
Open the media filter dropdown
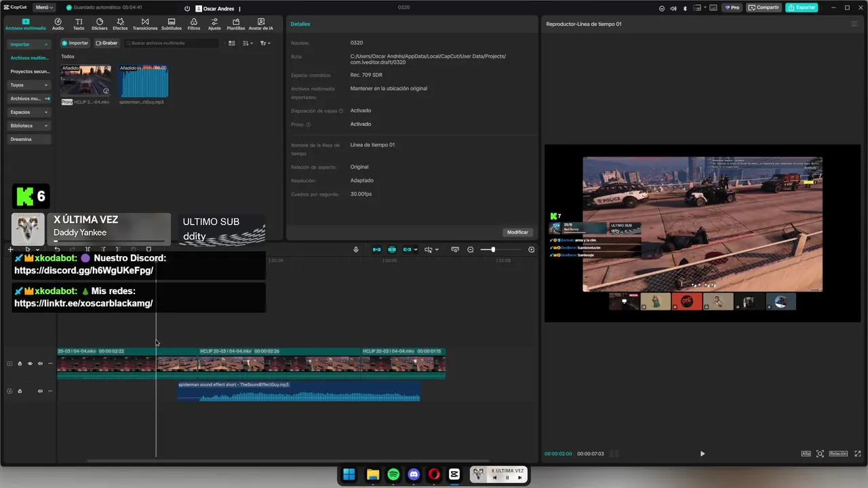click(x=265, y=43)
